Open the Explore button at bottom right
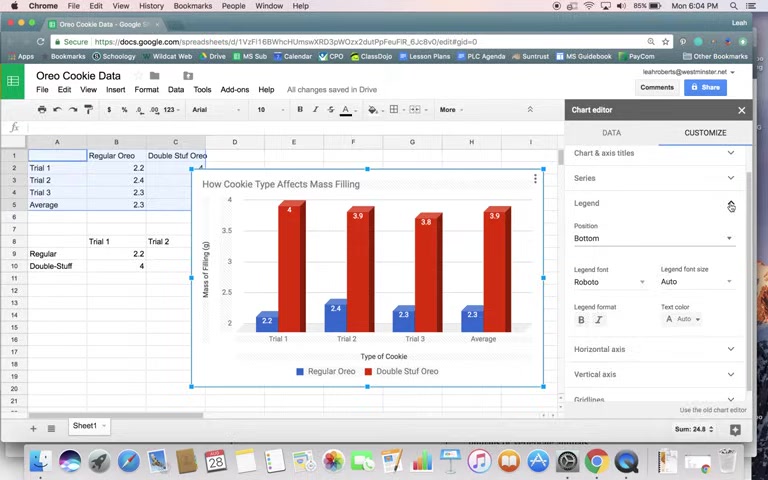Viewport: 768px width, 480px height. [x=735, y=430]
